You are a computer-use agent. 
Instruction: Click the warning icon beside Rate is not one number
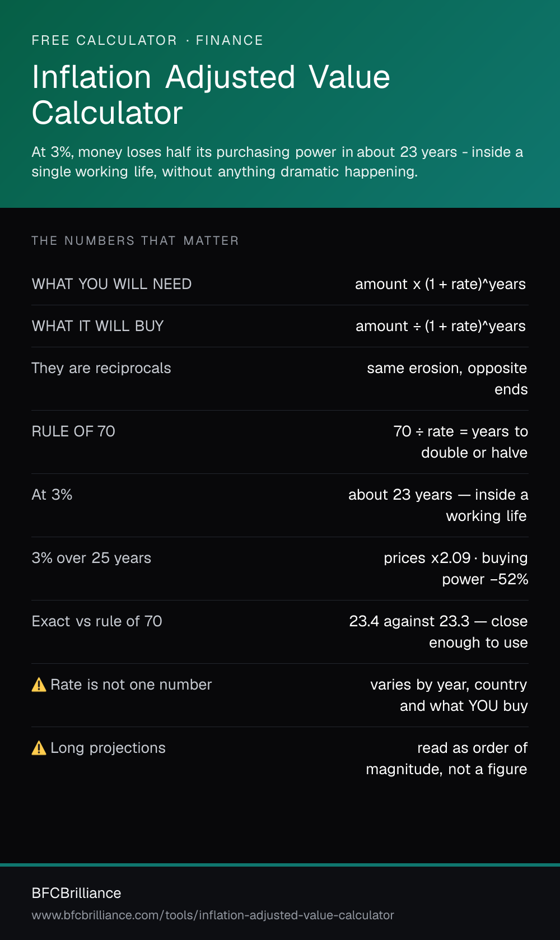coord(39,685)
